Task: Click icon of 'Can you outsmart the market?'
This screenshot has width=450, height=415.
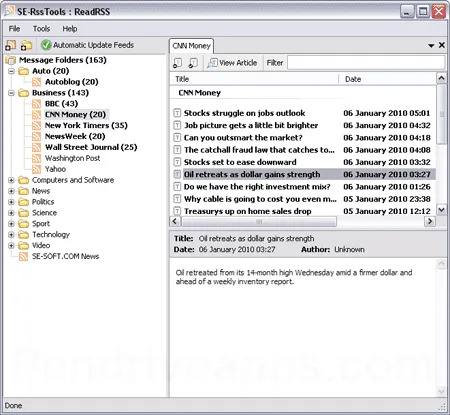Action: [x=177, y=138]
